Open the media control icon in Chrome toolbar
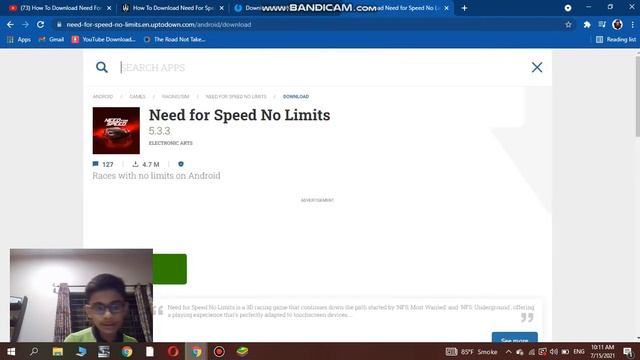640x360 pixels. click(x=602, y=24)
